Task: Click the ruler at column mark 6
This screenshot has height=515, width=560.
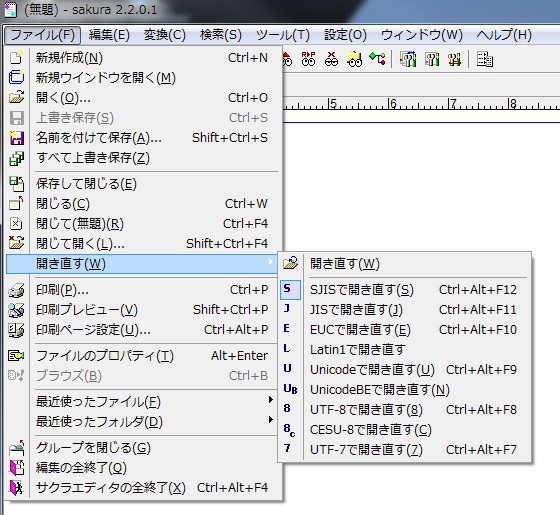Action: point(393,104)
